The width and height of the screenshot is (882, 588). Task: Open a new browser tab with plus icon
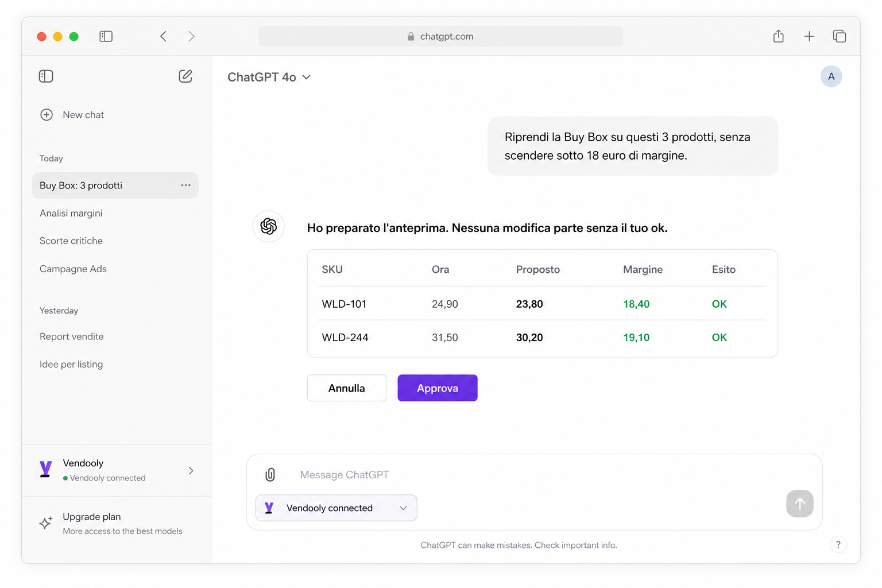click(809, 36)
